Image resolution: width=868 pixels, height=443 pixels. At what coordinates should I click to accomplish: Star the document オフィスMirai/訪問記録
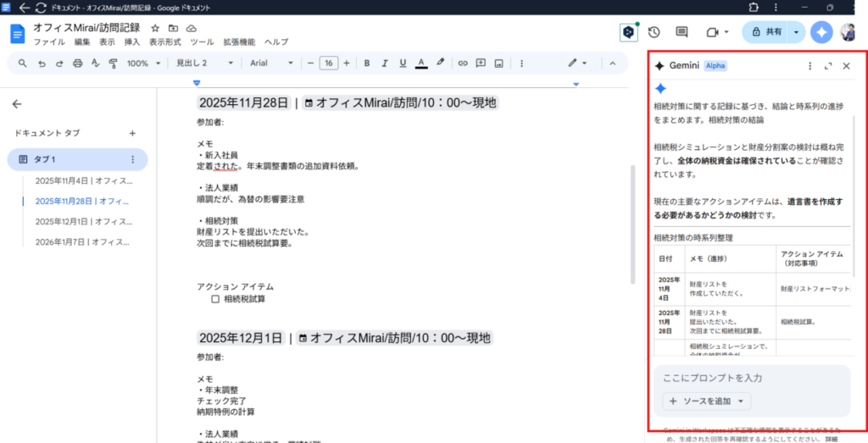pyautogui.click(x=155, y=28)
